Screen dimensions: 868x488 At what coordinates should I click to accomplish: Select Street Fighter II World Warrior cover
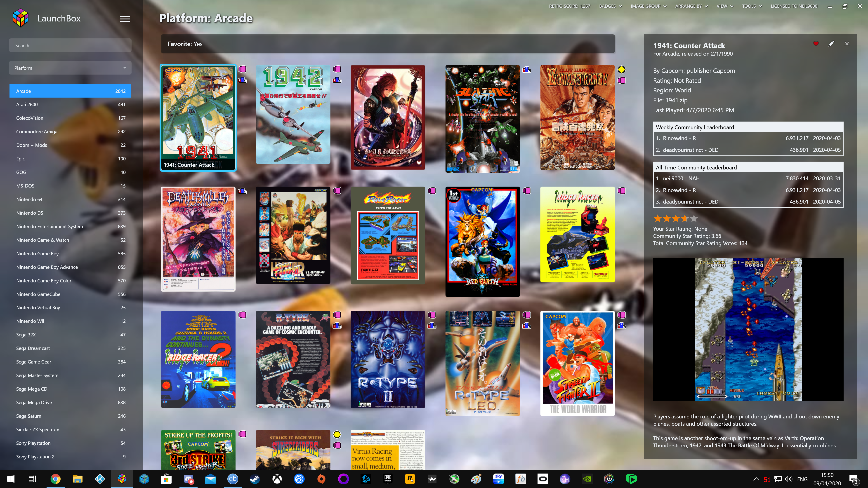(x=578, y=363)
